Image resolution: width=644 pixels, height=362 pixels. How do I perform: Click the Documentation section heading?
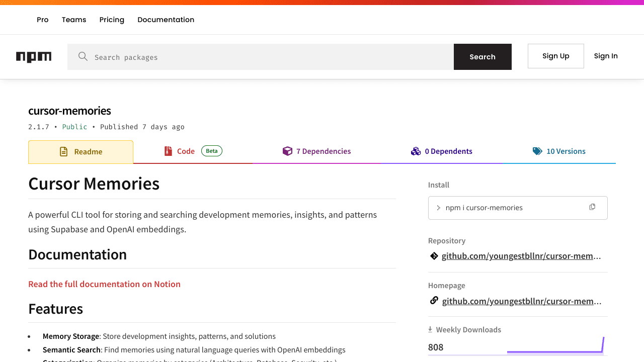tap(77, 254)
